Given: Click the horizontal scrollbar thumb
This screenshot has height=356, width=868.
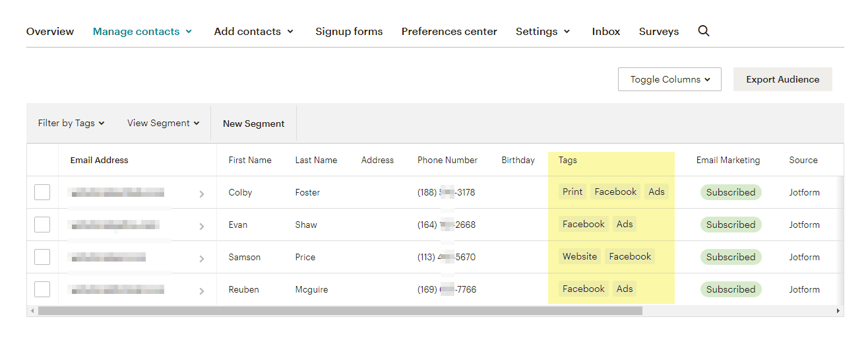Looking at the screenshot, I should [x=340, y=310].
